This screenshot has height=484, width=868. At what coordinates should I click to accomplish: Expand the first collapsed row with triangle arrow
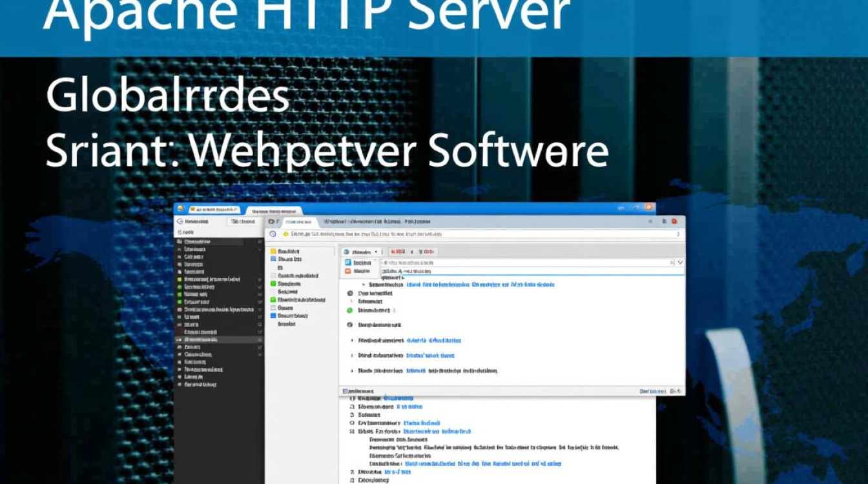(352, 340)
